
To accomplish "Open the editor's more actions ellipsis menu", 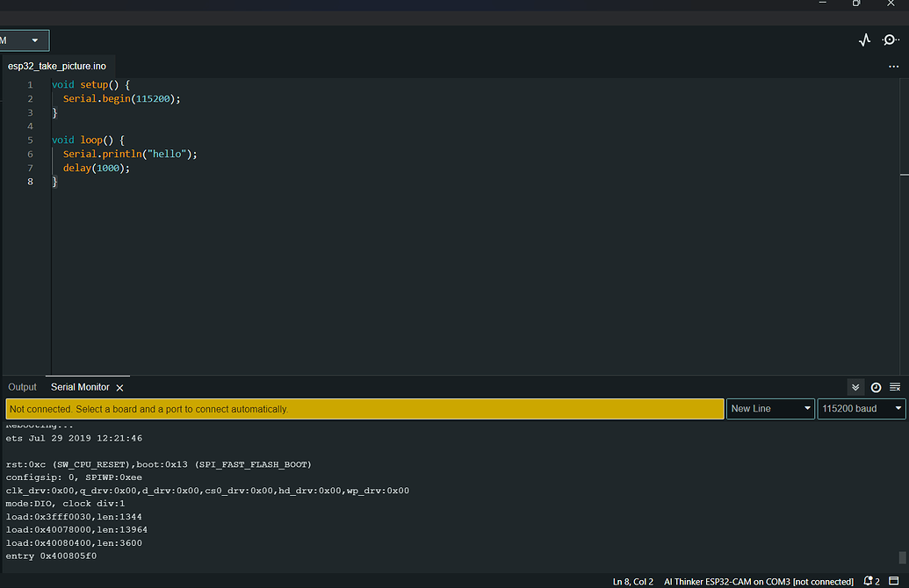I will [x=894, y=66].
